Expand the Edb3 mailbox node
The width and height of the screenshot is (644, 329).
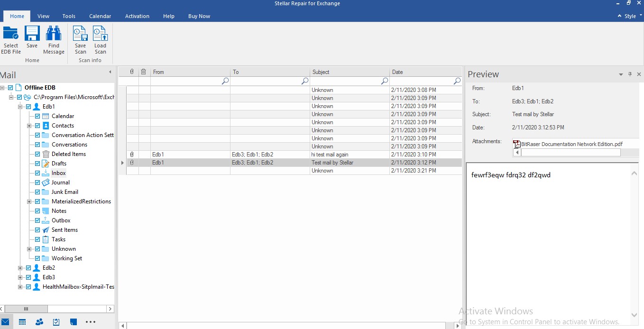coord(20,277)
